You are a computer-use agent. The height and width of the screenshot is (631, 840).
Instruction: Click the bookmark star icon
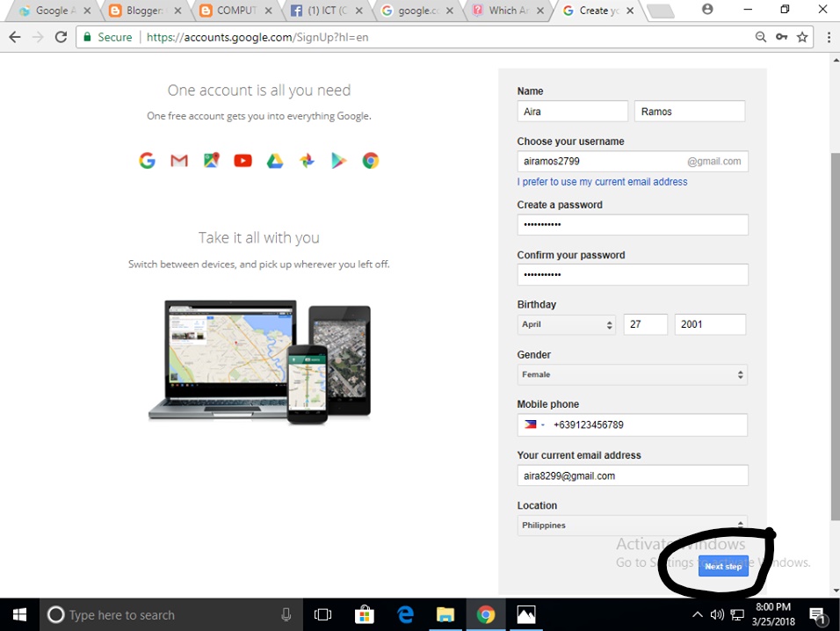(802, 37)
